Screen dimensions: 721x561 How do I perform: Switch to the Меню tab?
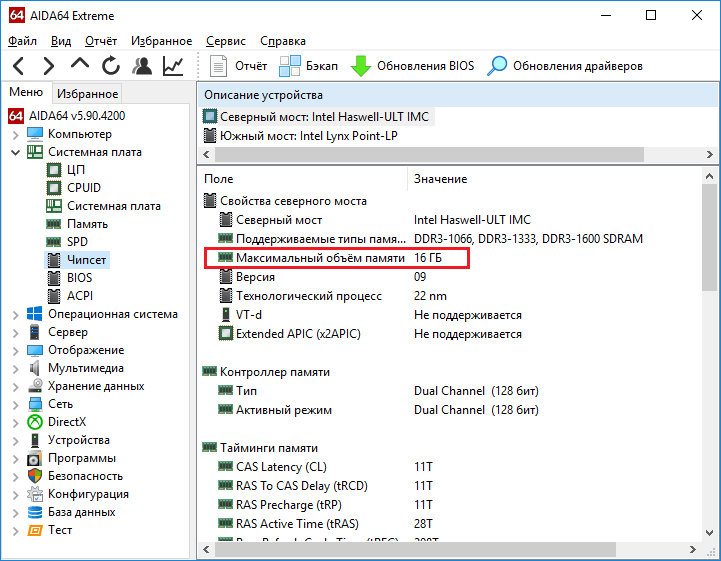(26, 92)
